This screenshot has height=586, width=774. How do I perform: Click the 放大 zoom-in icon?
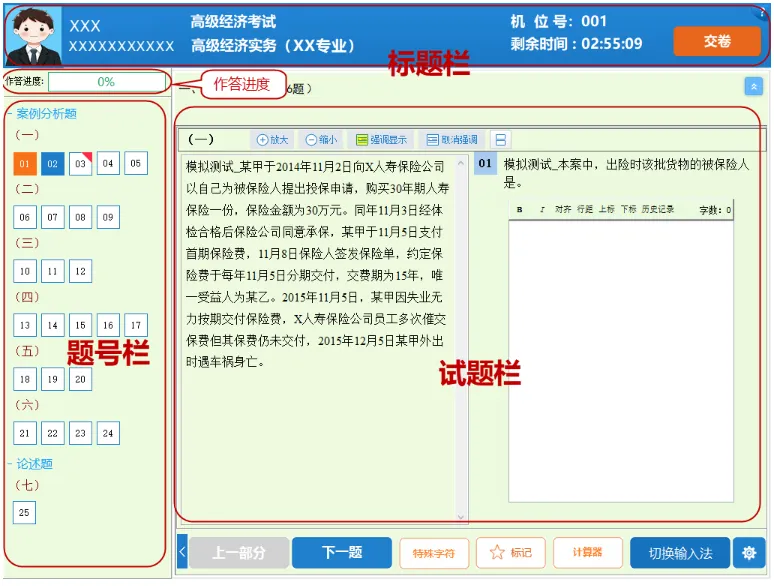coord(272,140)
